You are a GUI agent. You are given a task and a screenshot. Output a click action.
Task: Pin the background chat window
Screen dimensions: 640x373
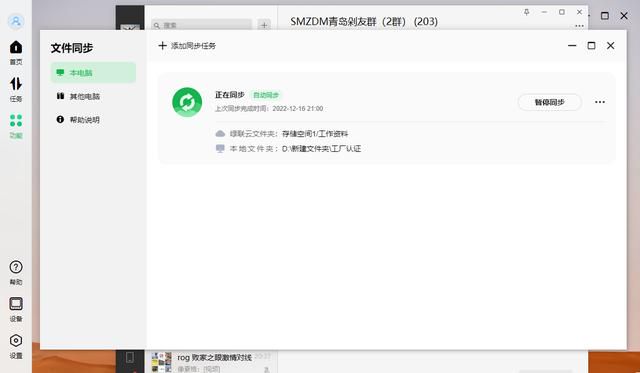(x=527, y=12)
